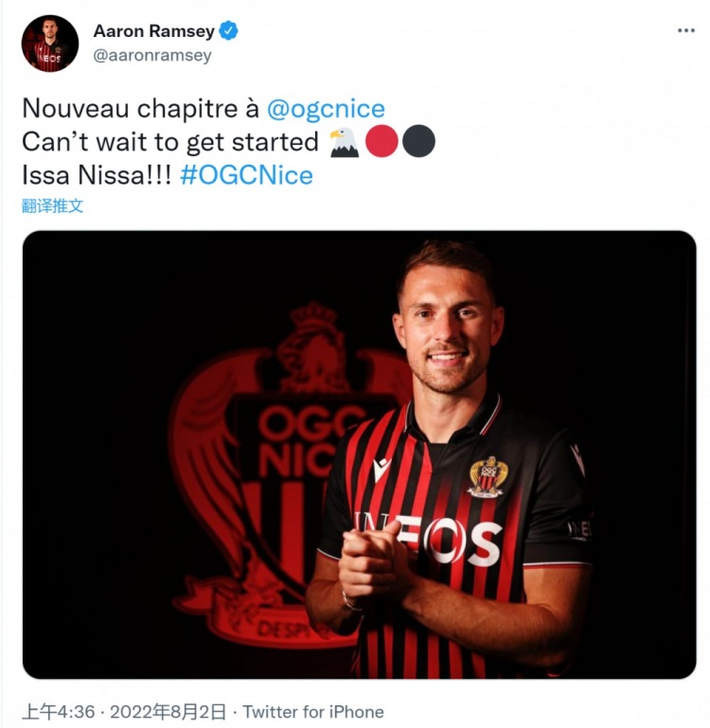Click the OGC Nice crest on the jersey
This screenshot has width=710, height=728.
point(488,476)
